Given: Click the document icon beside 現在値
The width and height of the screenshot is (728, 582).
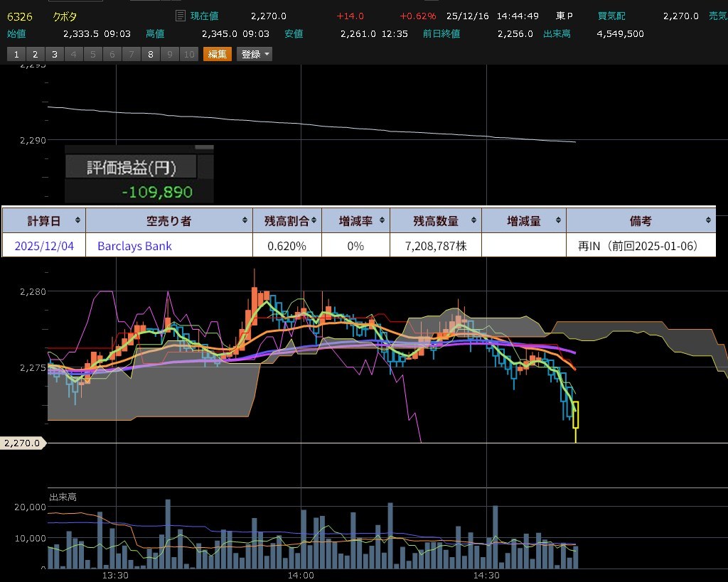Looking at the screenshot, I should click(181, 16).
